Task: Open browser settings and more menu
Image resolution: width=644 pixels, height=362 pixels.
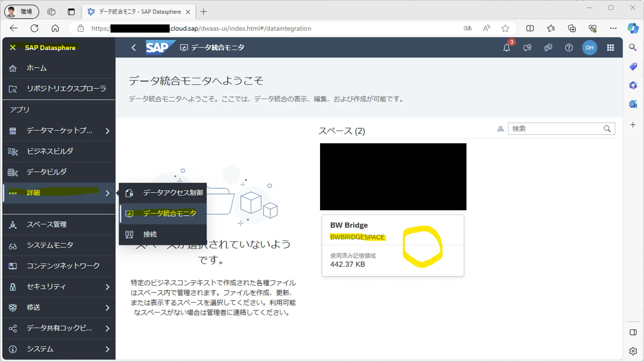Action: click(x=613, y=28)
